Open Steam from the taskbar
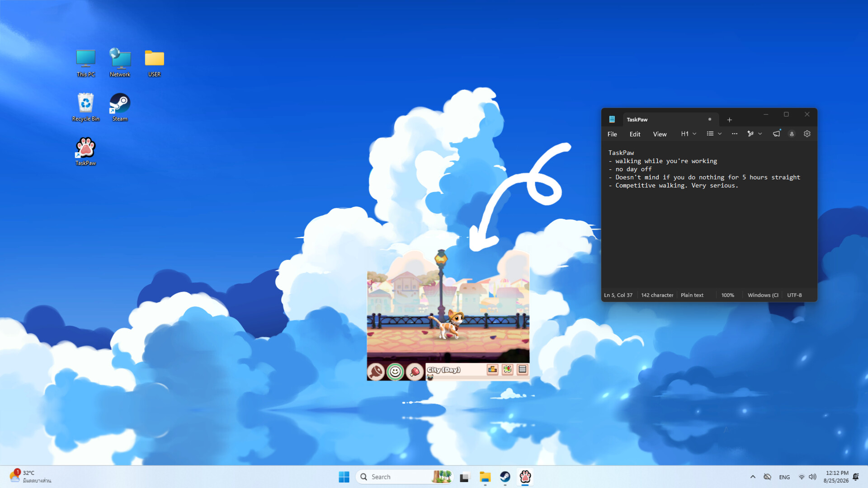 [x=505, y=477]
